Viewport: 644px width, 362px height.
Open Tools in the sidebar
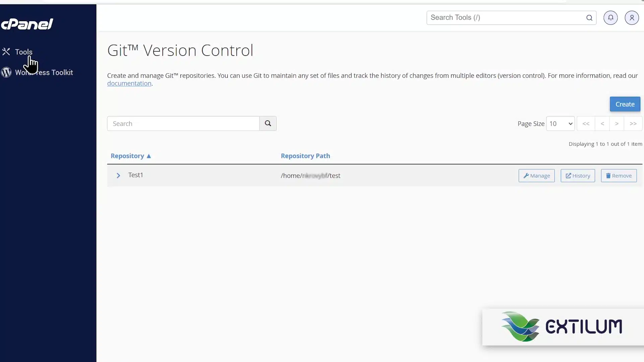tap(23, 52)
